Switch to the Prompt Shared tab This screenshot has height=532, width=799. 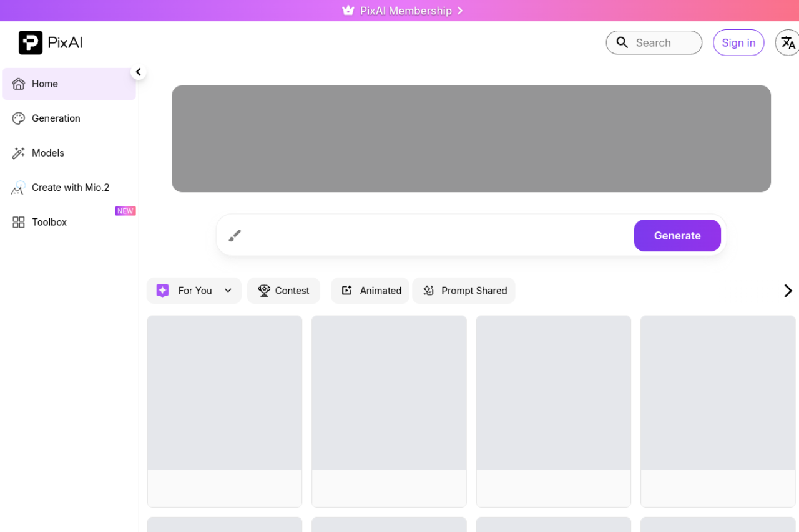pyautogui.click(x=464, y=291)
